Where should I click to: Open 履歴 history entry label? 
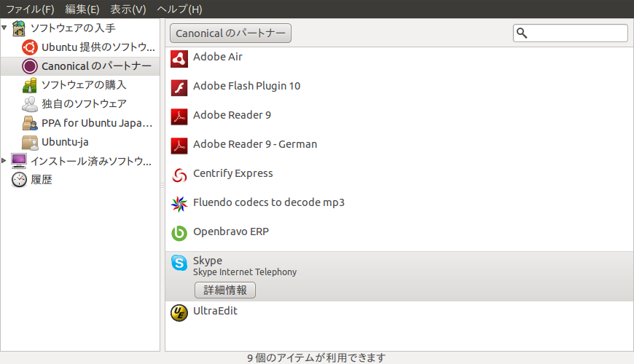pos(42,179)
